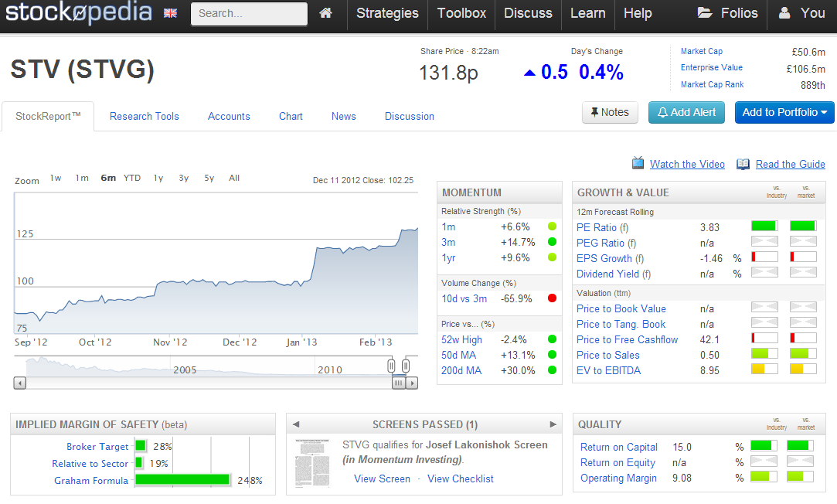The image size is (837, 504).
Task: Open the Price to Free Cashflow link
Action: pos(628,339)
